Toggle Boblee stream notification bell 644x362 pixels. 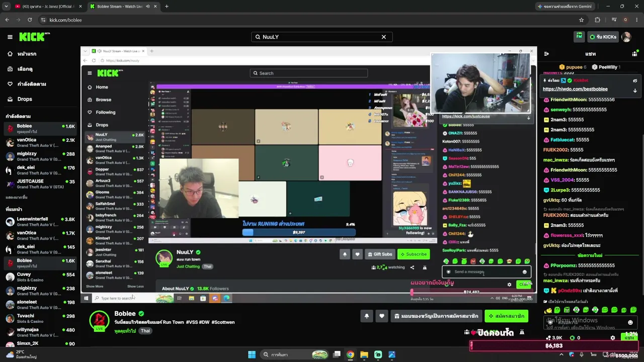[x=366, y=316]
